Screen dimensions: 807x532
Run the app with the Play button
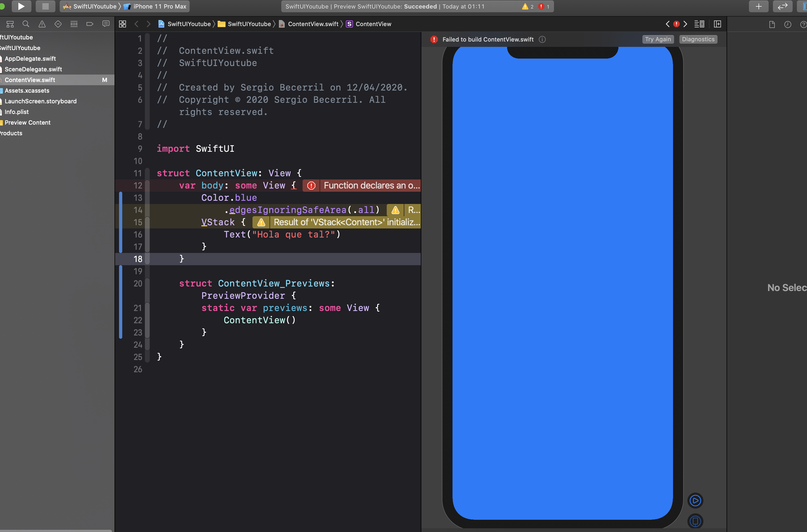click(x=21, y=6)
